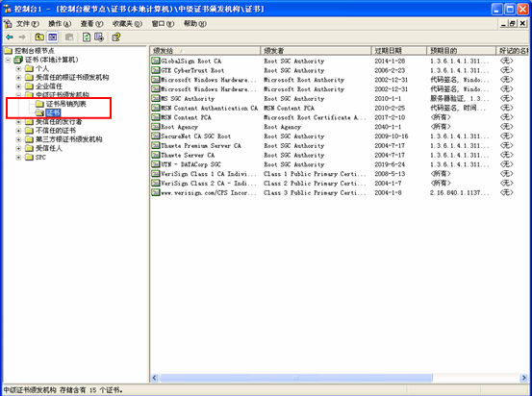Sort by the 颁发者 column header
Image resolution: width=532 pixels, height=396 pixels.
316,51
